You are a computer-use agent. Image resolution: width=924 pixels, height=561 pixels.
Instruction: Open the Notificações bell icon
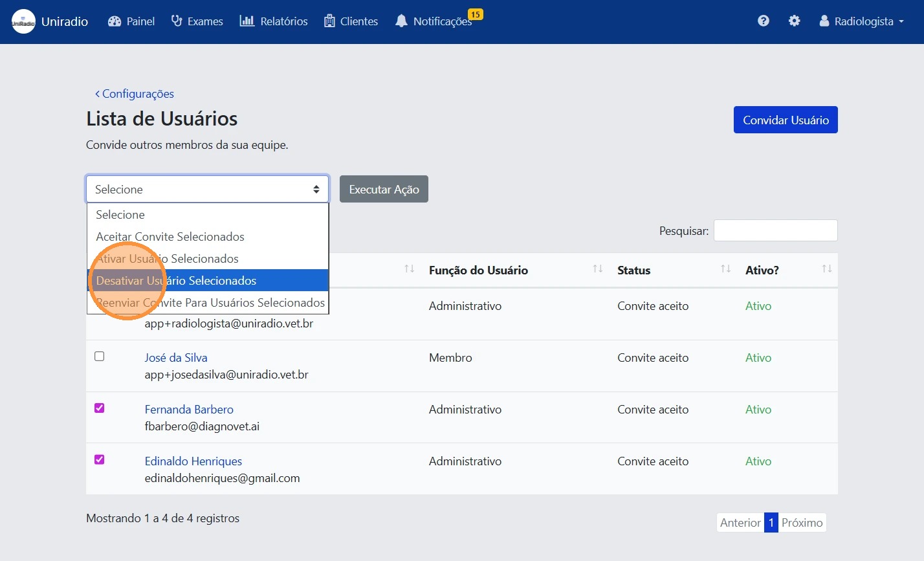(401, 21)
